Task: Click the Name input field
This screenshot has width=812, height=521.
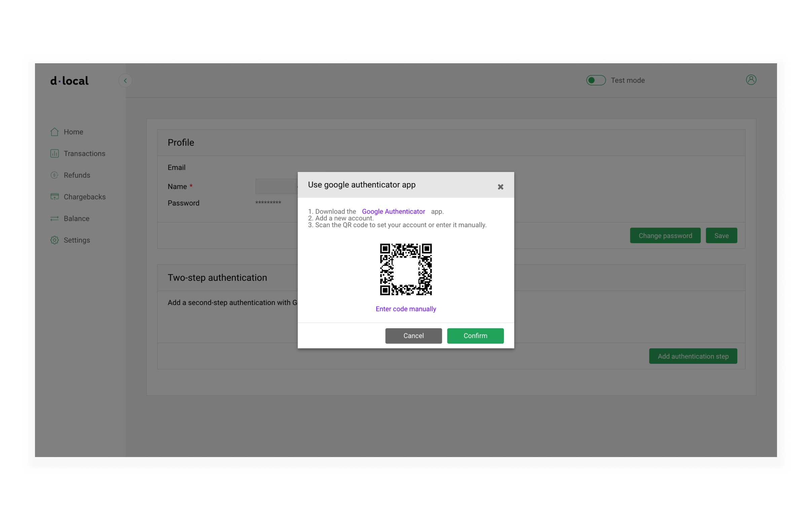Action: point(276,186)
